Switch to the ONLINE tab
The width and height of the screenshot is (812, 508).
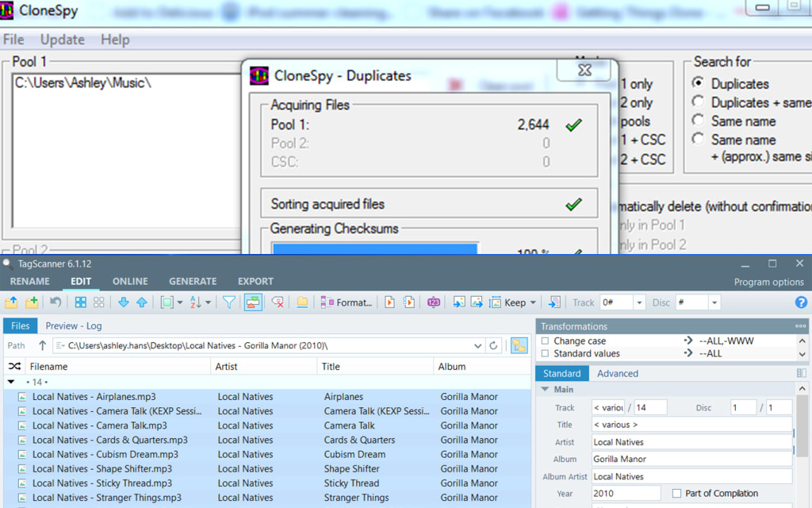tap(130, 282)
